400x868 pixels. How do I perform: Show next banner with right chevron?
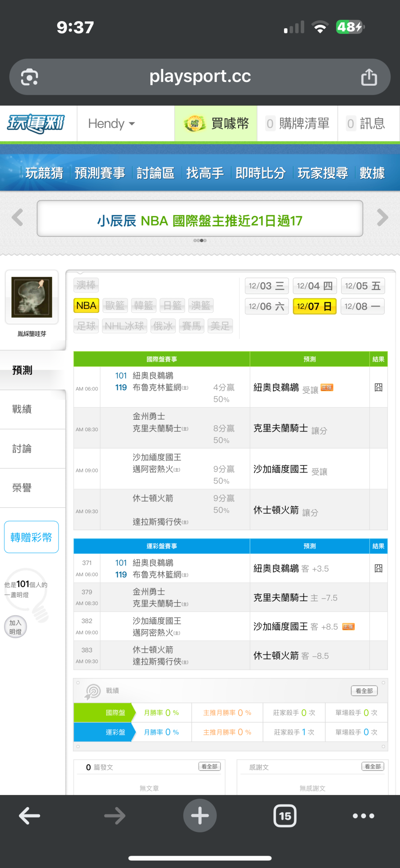tap(382, 218)
